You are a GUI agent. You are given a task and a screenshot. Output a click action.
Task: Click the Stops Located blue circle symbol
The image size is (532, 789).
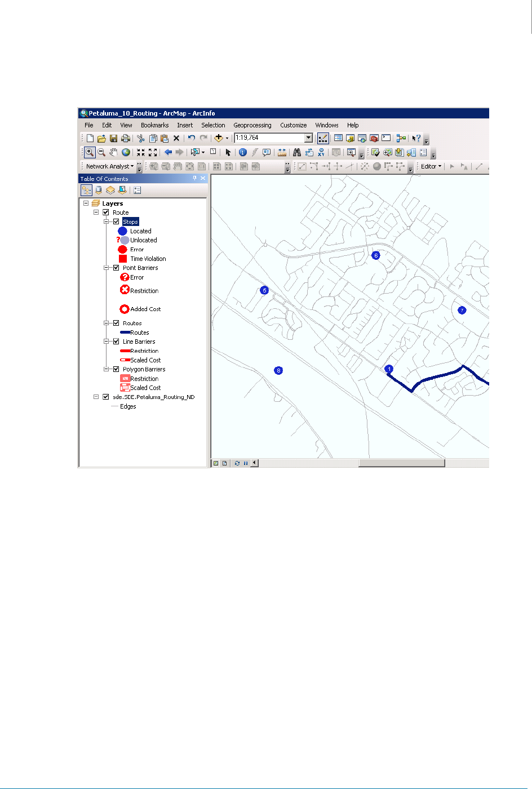point(122,231)
